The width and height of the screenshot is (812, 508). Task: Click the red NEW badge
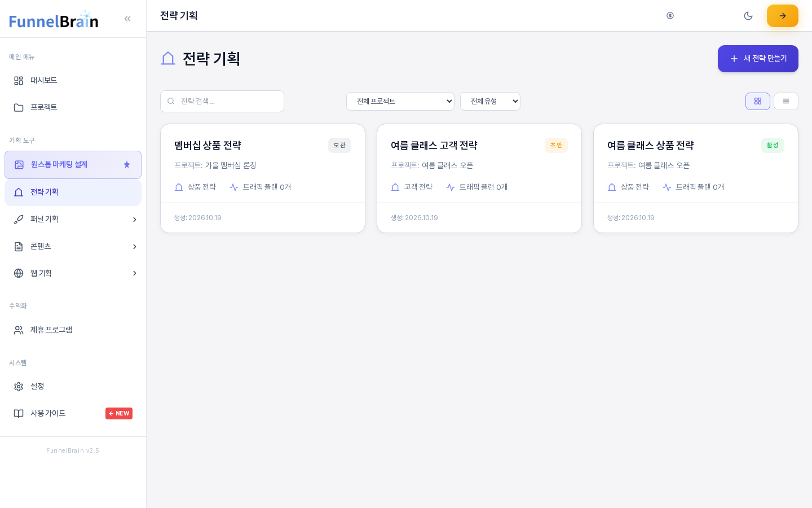(x=119, y=413)
